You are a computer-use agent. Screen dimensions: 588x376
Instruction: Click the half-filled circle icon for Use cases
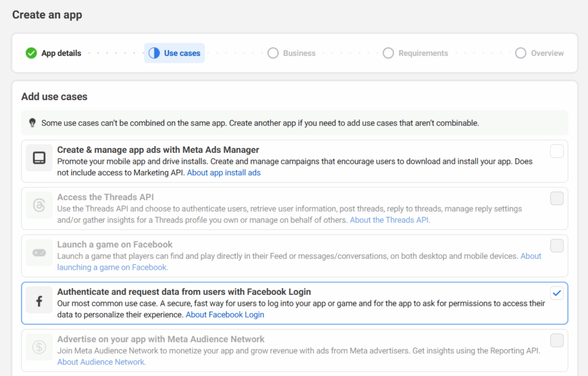(154, 53)
